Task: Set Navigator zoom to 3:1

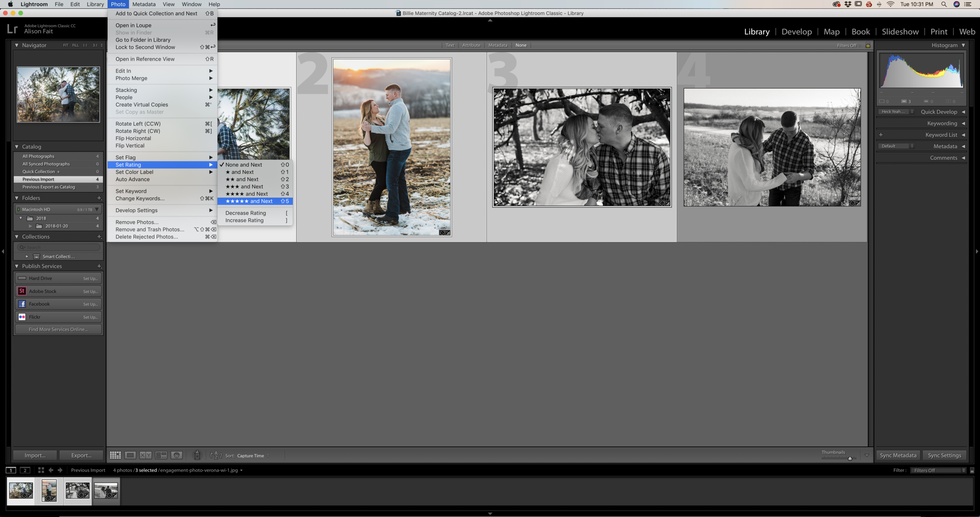Action: tap(95, 45)
